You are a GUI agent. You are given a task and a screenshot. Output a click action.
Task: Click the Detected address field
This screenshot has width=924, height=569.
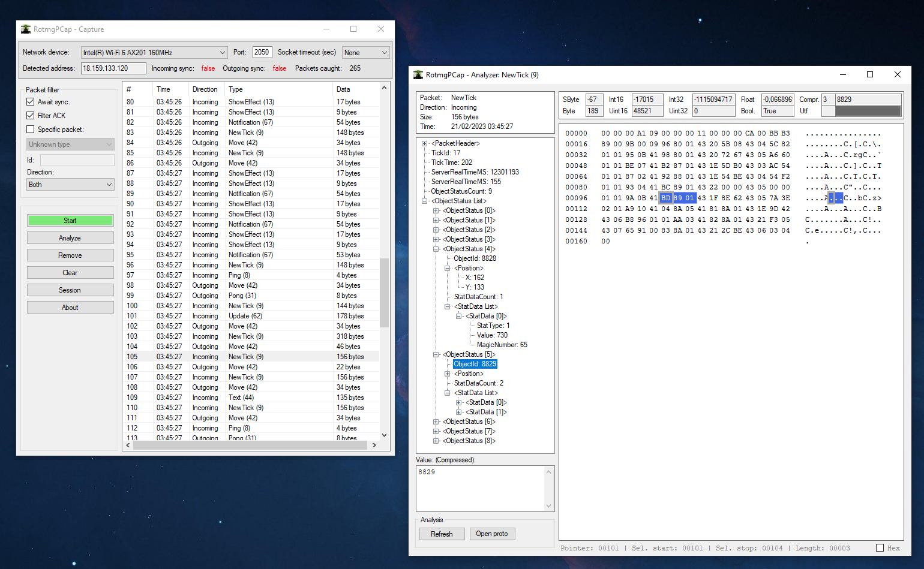pyautogui.click(x=113, y=68)
